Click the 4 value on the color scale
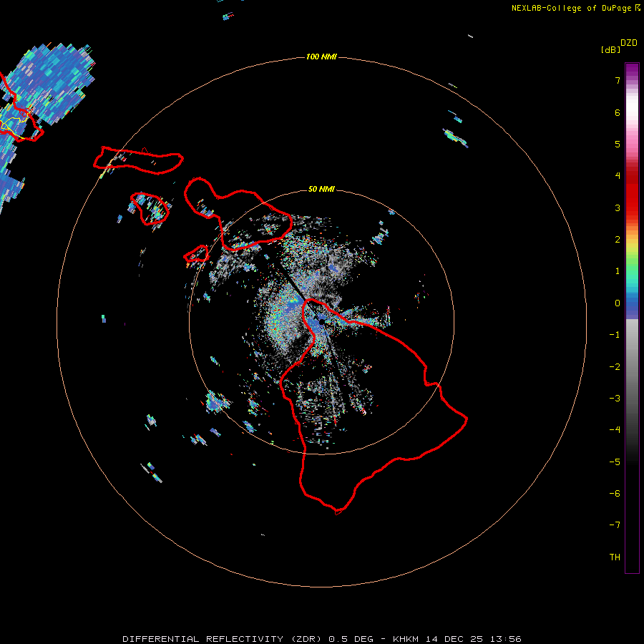Viewport: 644px width, 644px height. [618, 176]
